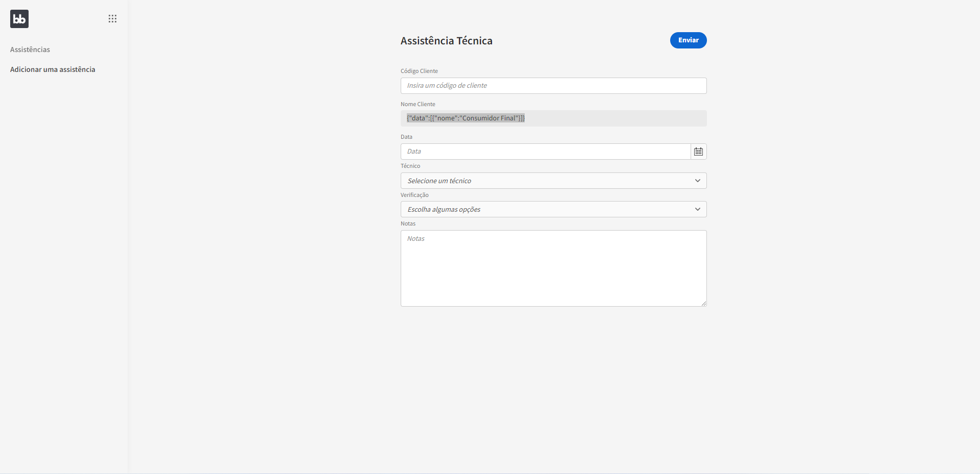Open 'Adicionar uma assistência' in the sidebar
The width and height of the screenshot is (980, 474).
(x=53, y=69)
